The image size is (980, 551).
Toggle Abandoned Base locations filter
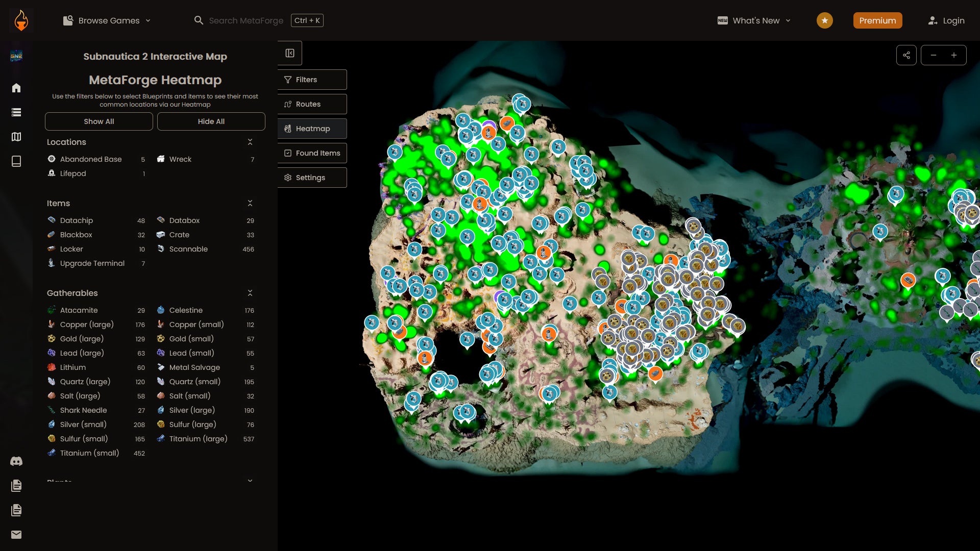[x=97, y=159]
